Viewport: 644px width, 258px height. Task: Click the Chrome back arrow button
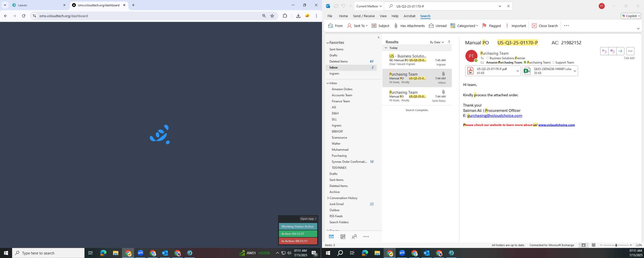point(6,16)
